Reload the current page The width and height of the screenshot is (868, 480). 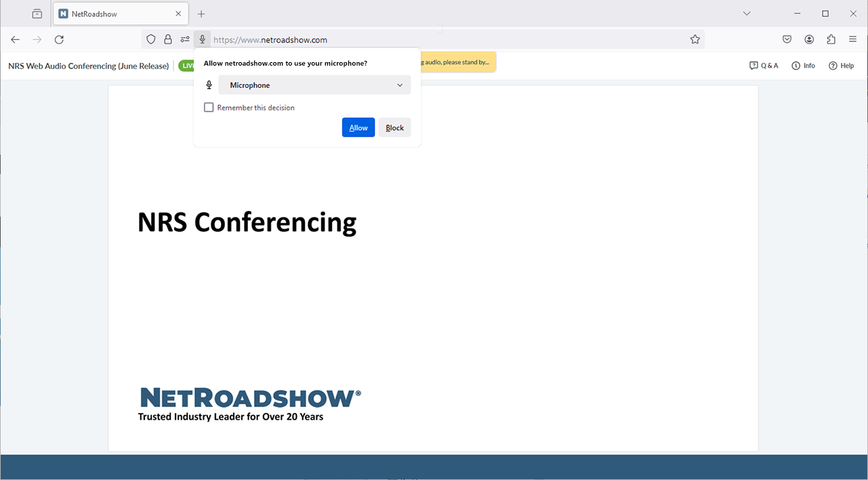click(x=59, y=39)
